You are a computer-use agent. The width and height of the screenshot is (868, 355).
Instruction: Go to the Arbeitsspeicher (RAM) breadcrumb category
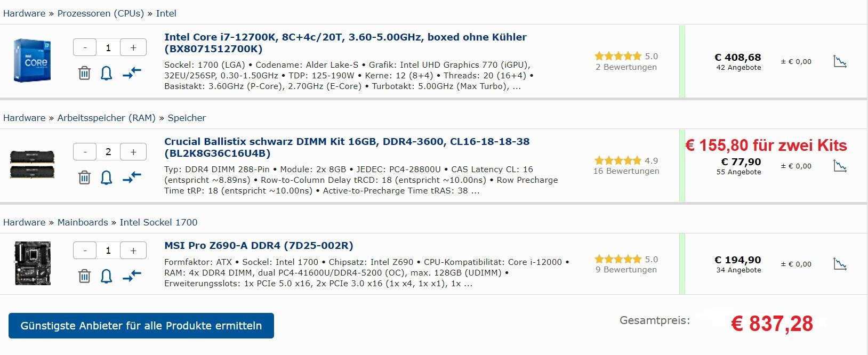point(107,118)
